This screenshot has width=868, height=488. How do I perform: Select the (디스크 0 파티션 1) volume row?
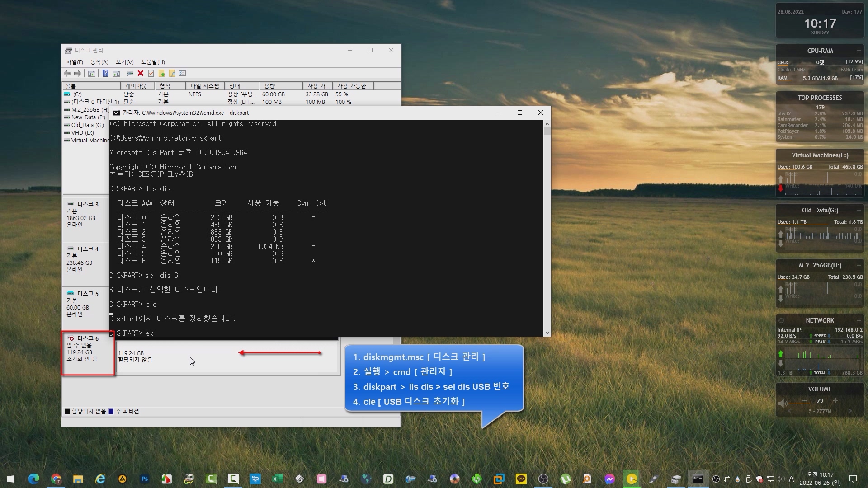click(231, 102)
